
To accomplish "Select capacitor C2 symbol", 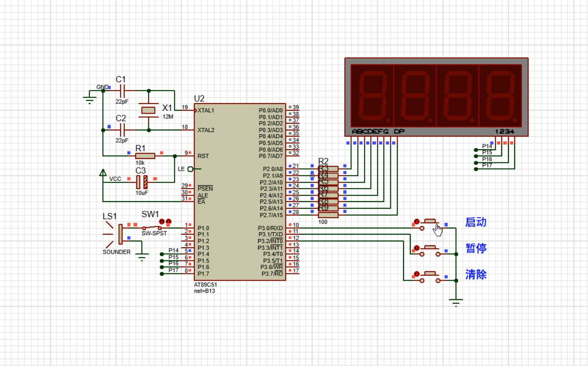I will [x=122, y=130].
